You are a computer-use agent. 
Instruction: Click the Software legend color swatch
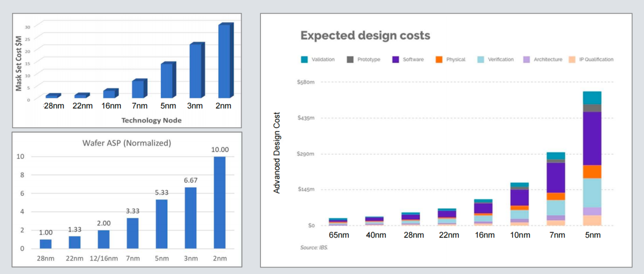coord(396,59)
